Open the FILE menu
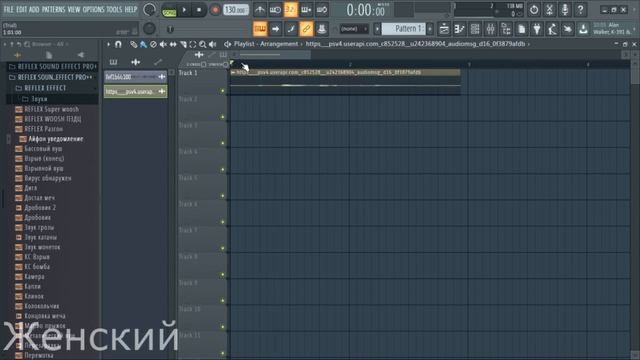Viewport: 640px width, 360px height. pos(9,9)
